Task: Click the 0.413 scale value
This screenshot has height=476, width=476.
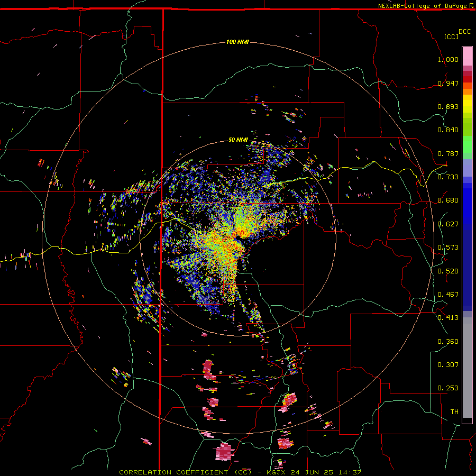Action: coord(448,318)
